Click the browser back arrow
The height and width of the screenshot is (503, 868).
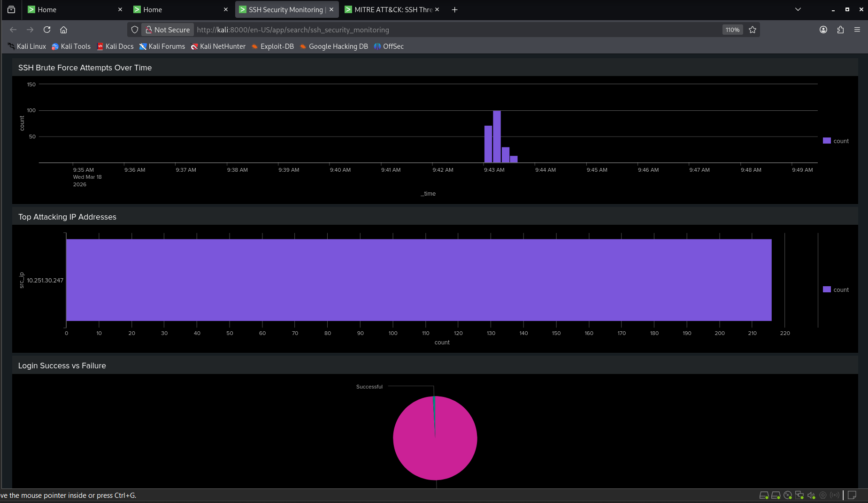tap(13, 30)
